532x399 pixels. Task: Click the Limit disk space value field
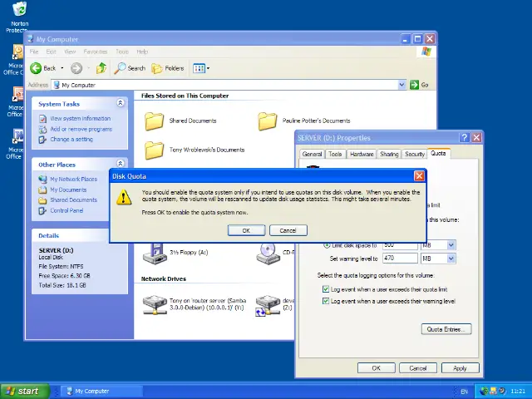[x=400, y=245]
